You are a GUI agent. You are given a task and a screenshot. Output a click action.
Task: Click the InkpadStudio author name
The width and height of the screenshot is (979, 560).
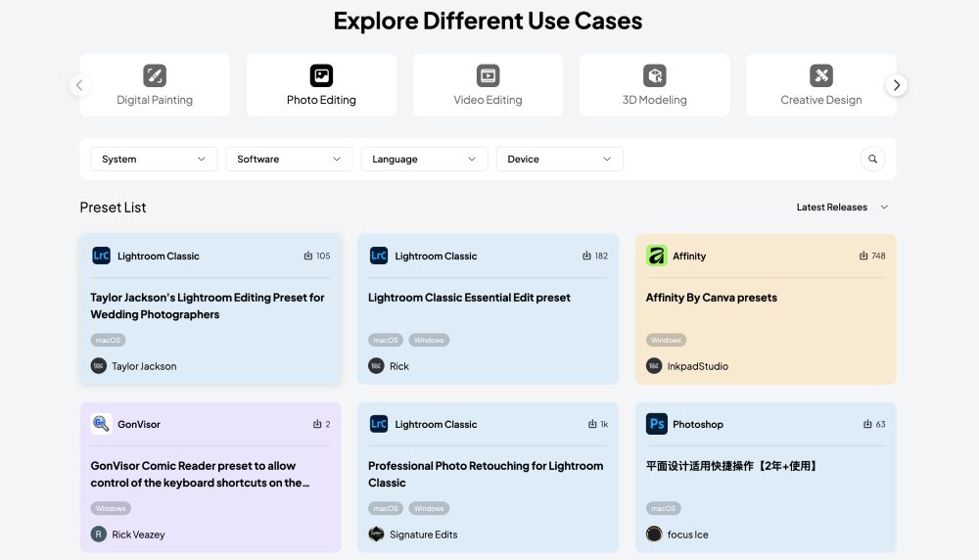[x=697, y=366]
